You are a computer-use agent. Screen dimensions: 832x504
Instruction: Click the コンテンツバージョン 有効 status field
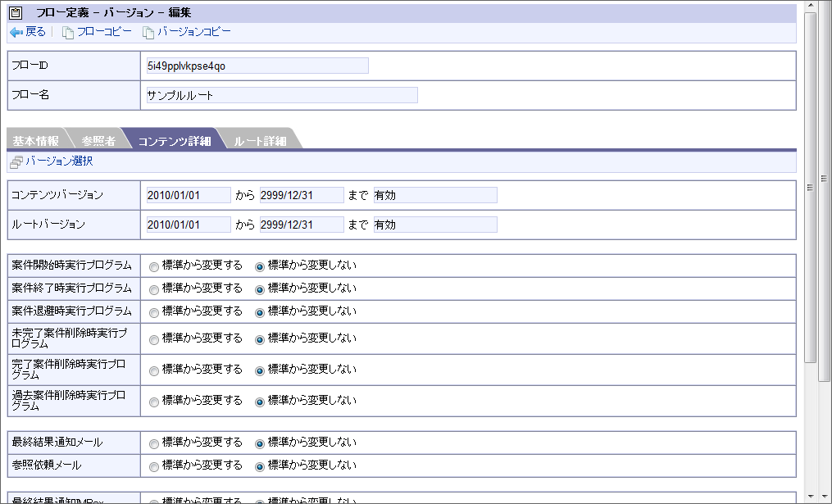[435, 195]
